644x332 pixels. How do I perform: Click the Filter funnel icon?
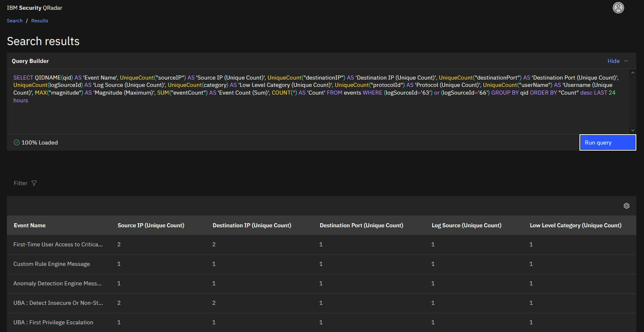click(x=34, y=183)
